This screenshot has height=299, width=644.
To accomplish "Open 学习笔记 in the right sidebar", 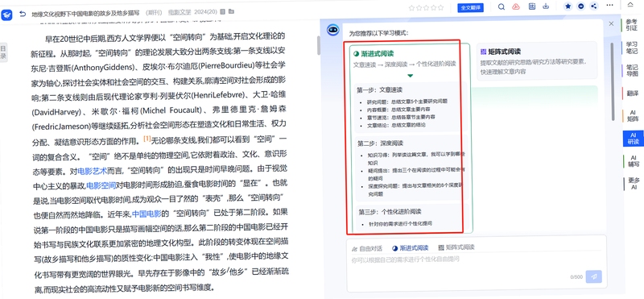I will tap(632, 48).
